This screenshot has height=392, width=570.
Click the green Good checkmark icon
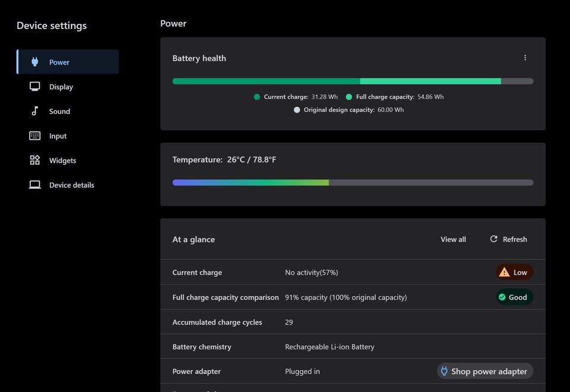[502, 297]
